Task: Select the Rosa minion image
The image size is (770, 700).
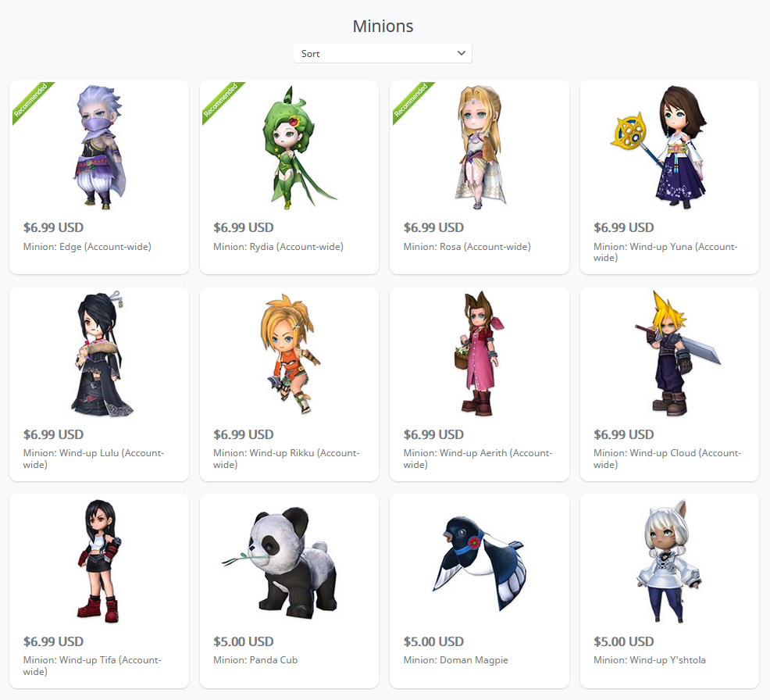Action: [479, 147]
